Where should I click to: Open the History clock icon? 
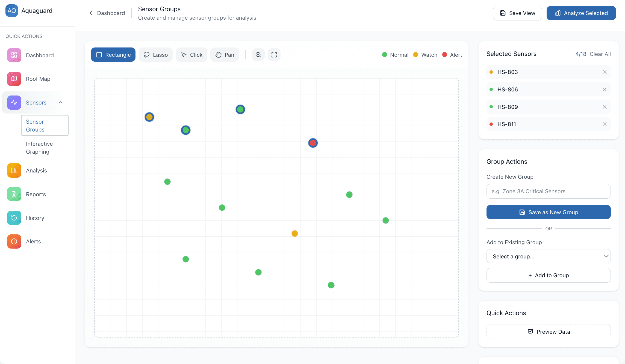coord(14,218)
